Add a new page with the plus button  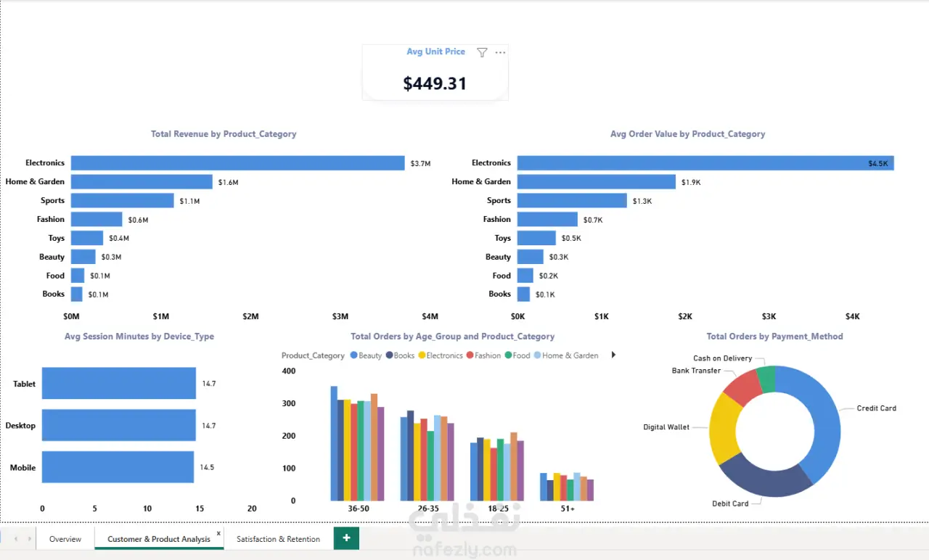pyautogui.click(x=346, y=538)
